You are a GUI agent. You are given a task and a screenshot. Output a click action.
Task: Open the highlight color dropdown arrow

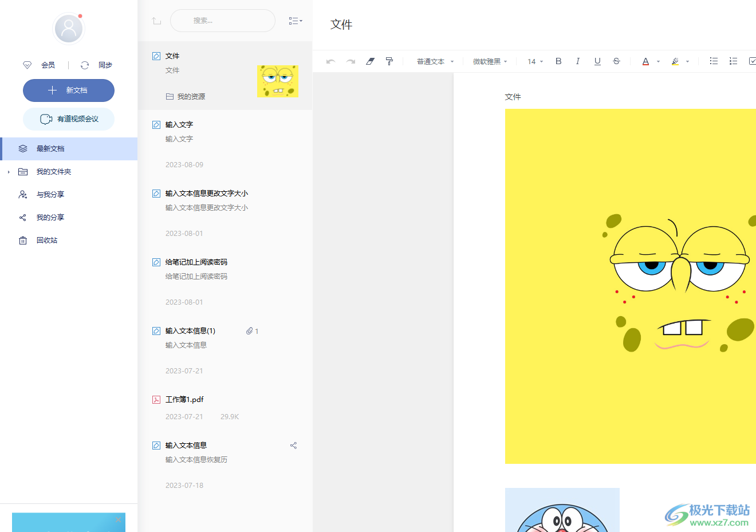688,61
